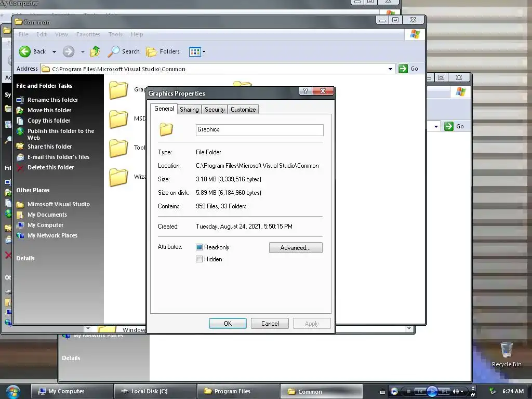532x399 pixels.
Task: Open Windows Media Player icon in taskbar
Action: click(x=394, y=392)
